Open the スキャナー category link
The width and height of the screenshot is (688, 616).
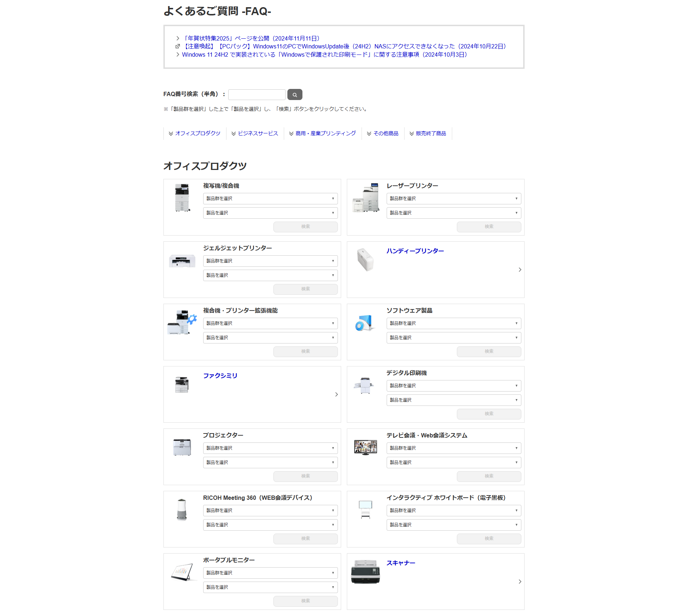[401, 563]
